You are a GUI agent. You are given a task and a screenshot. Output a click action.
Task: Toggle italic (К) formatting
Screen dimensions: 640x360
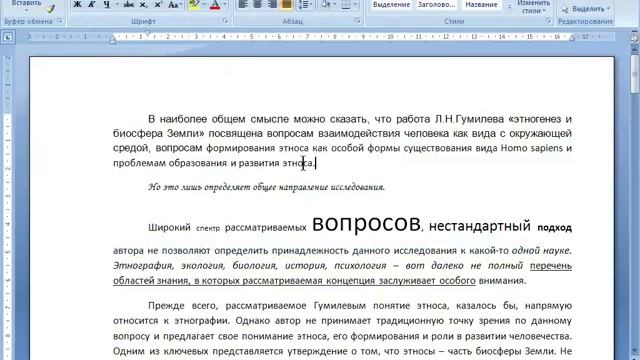[91, 5]
